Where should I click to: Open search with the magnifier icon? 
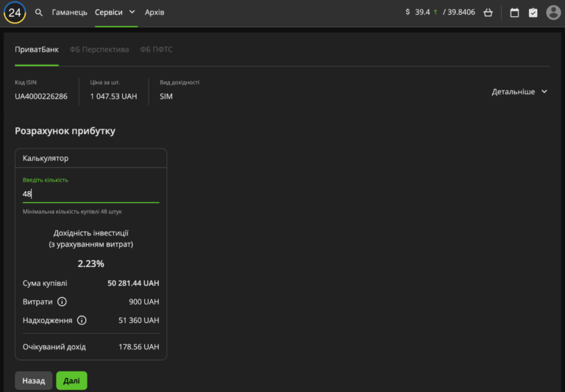point(39,13)
